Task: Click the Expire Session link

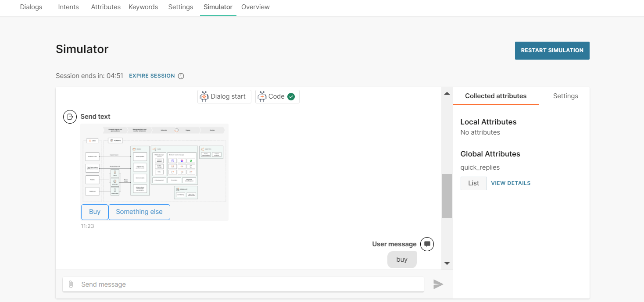Action: point(152,76)
